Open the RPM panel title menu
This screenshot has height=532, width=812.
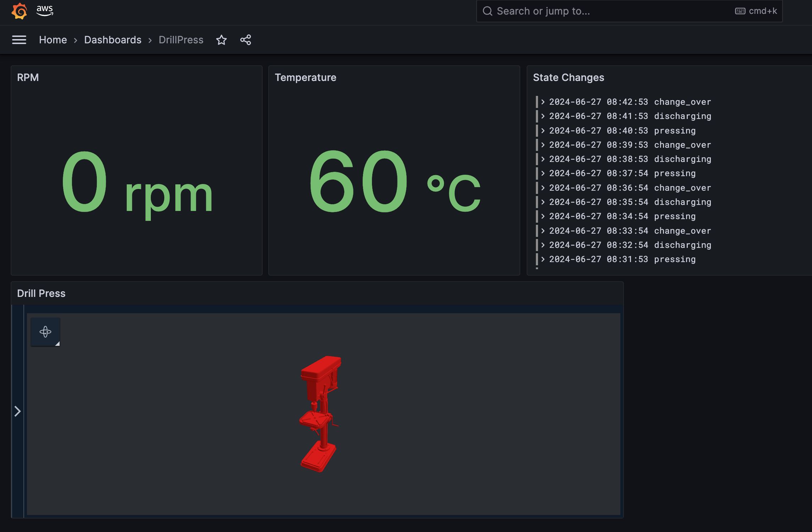coord(28,77)
